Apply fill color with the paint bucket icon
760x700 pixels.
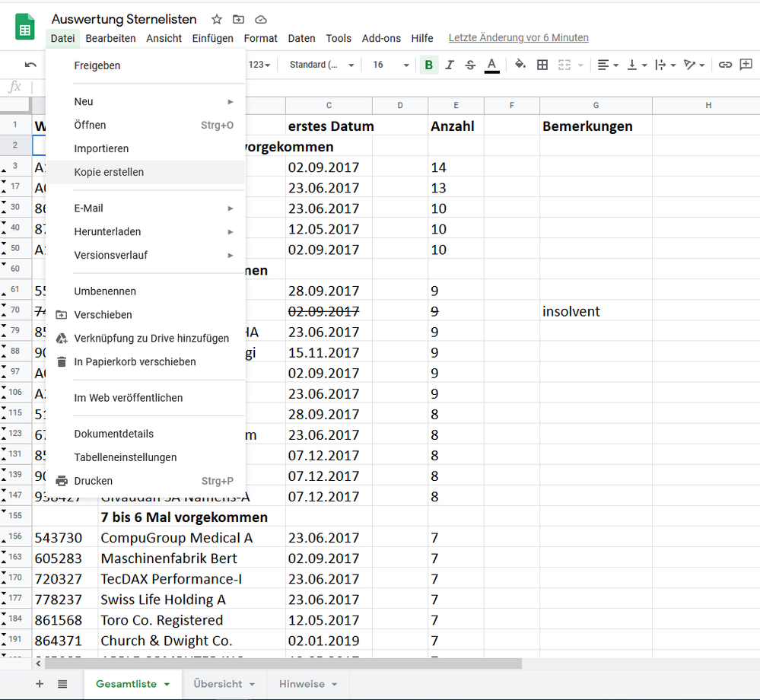click(520, 65)
